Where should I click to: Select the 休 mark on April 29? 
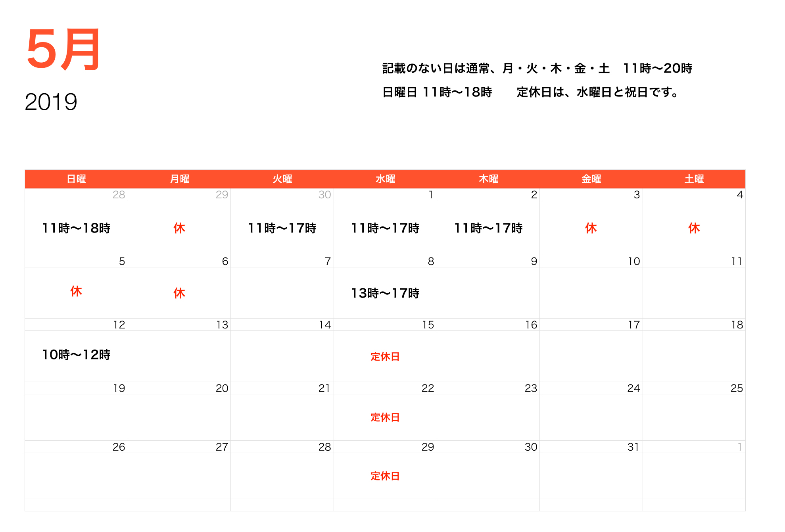179,228
